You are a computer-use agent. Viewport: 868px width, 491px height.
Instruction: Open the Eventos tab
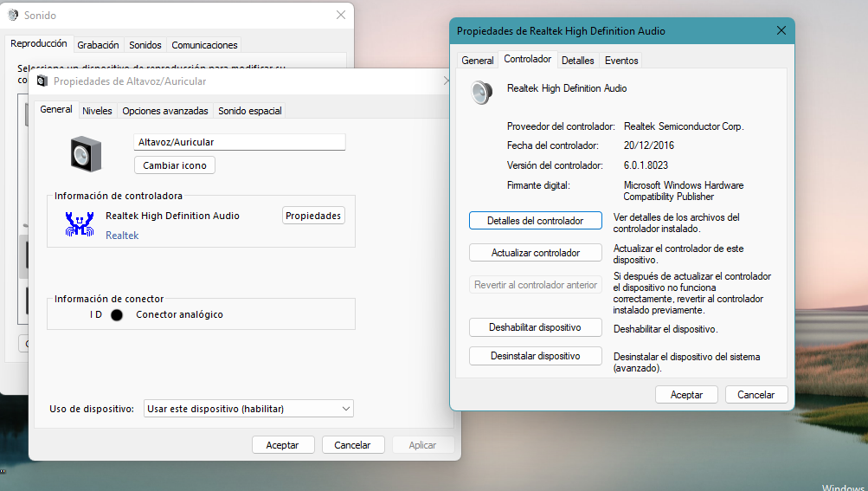tap(621, 61)
